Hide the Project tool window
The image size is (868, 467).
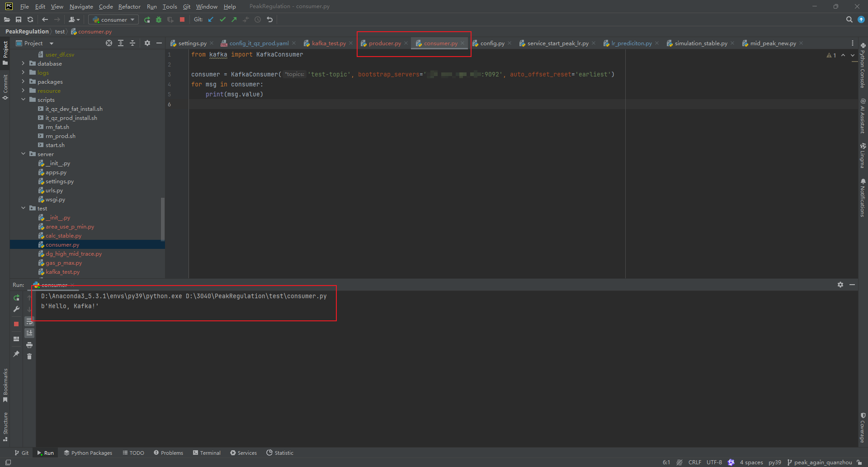(159, 43)
